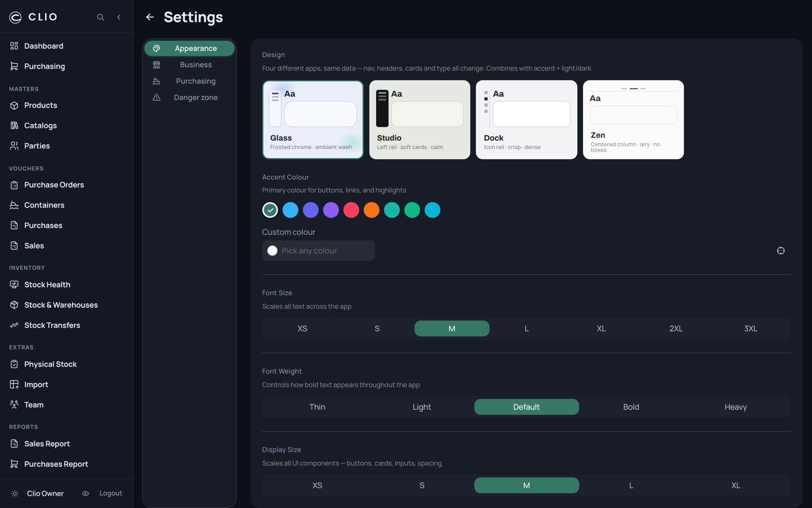Click the Physical Stock clipboard-check icon
812x508 pixels.
click(14, 364)
